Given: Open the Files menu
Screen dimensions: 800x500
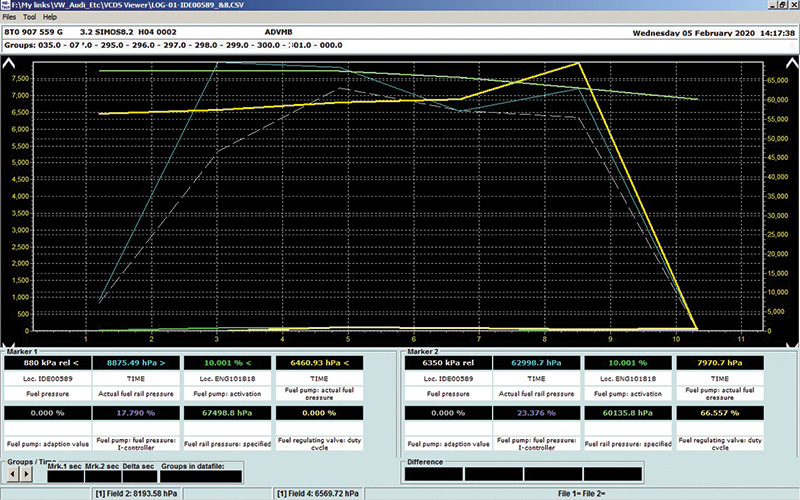Looking at the screenshot, I should click(x=9, y=17).
